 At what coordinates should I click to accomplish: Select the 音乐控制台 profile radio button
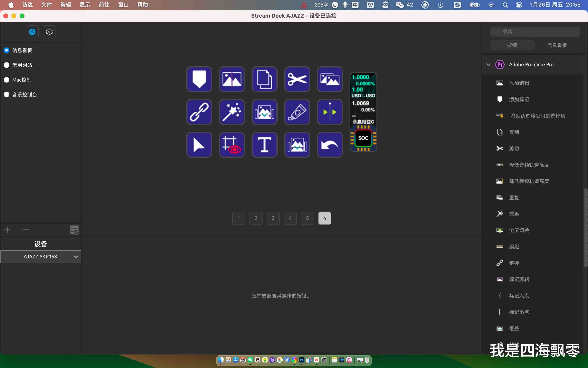[x=7, y=94]
